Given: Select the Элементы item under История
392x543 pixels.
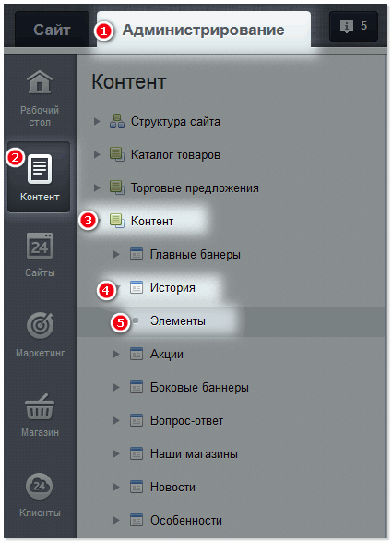Looking at the screenshot, I should point(178,321).
